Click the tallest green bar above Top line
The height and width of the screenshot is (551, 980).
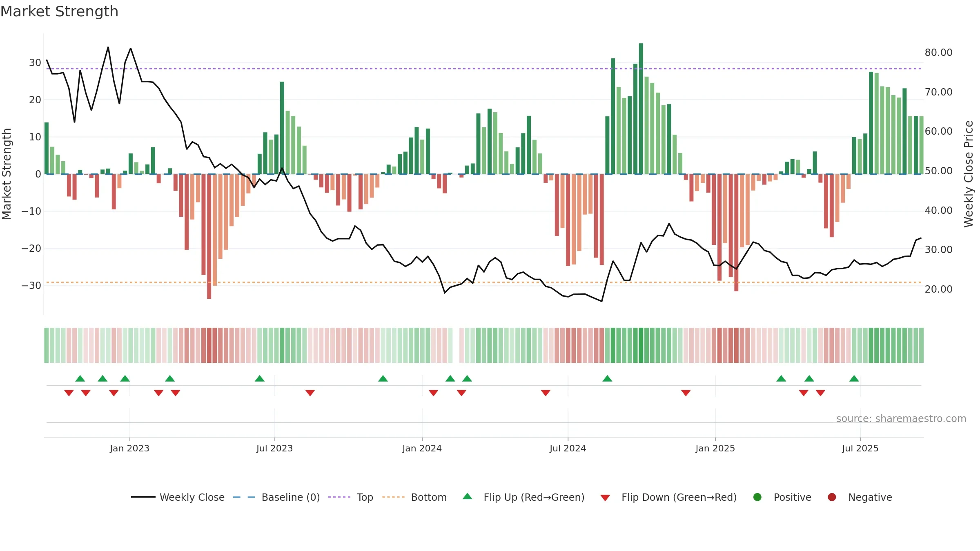point(641,109)
